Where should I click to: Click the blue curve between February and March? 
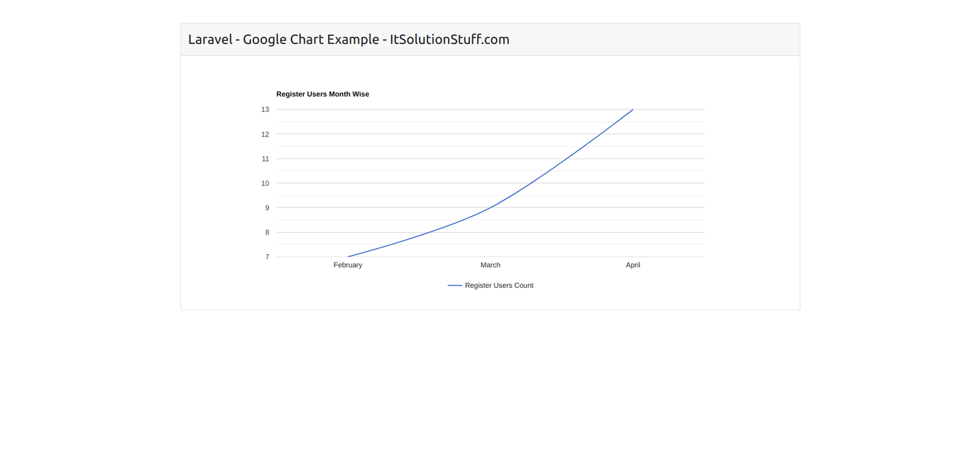click(x=420, y=235)
